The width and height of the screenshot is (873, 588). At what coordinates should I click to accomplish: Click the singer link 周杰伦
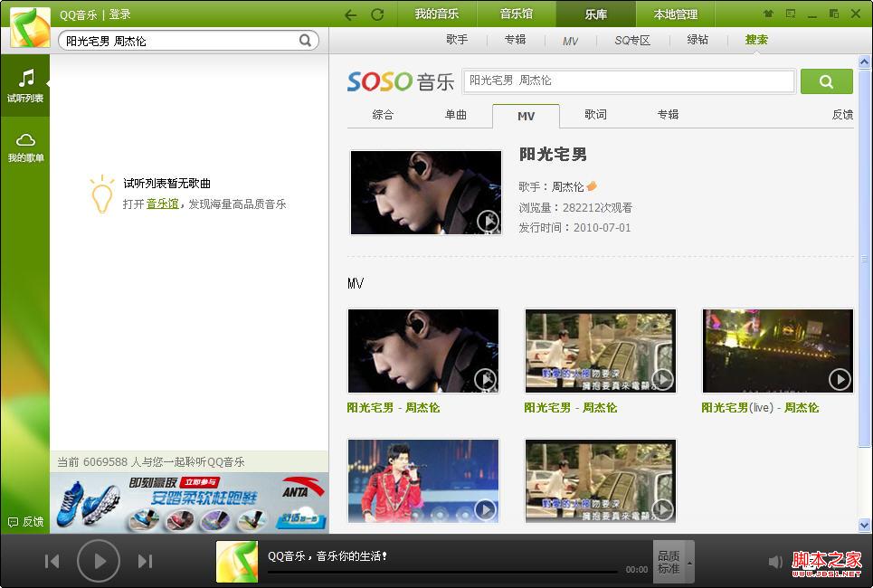(x=567, y=185)
